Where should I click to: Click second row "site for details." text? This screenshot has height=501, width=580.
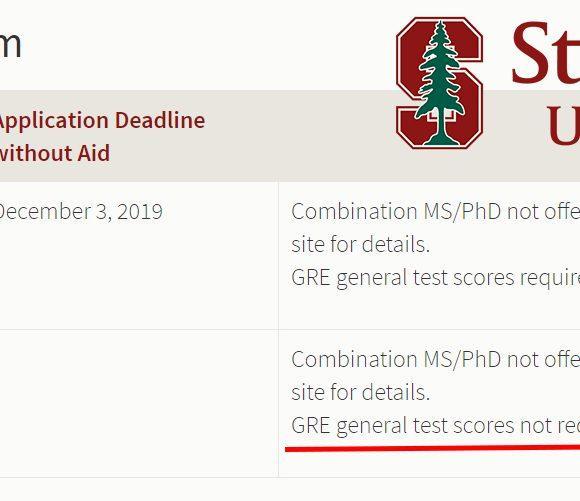click(361, 392)
